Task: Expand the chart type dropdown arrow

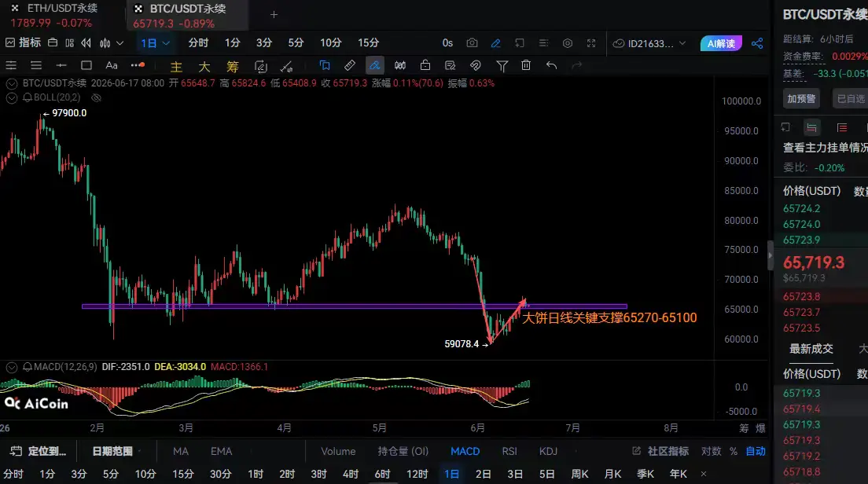Action: pos(120,43)
